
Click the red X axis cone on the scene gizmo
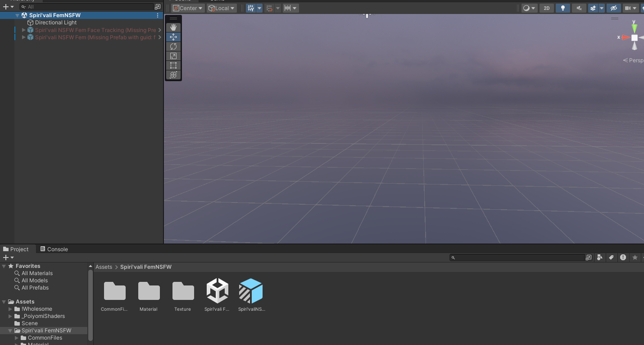click(626, 37)
